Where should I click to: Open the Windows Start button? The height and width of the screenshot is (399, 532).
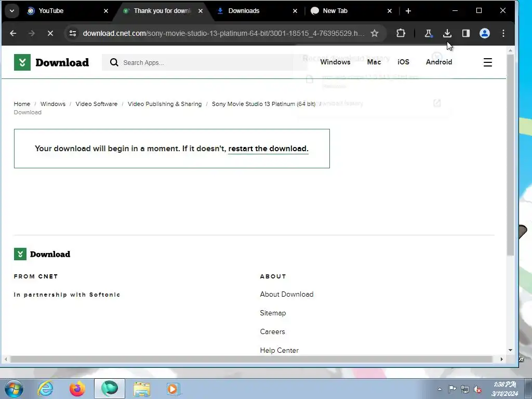pos(14,389)
